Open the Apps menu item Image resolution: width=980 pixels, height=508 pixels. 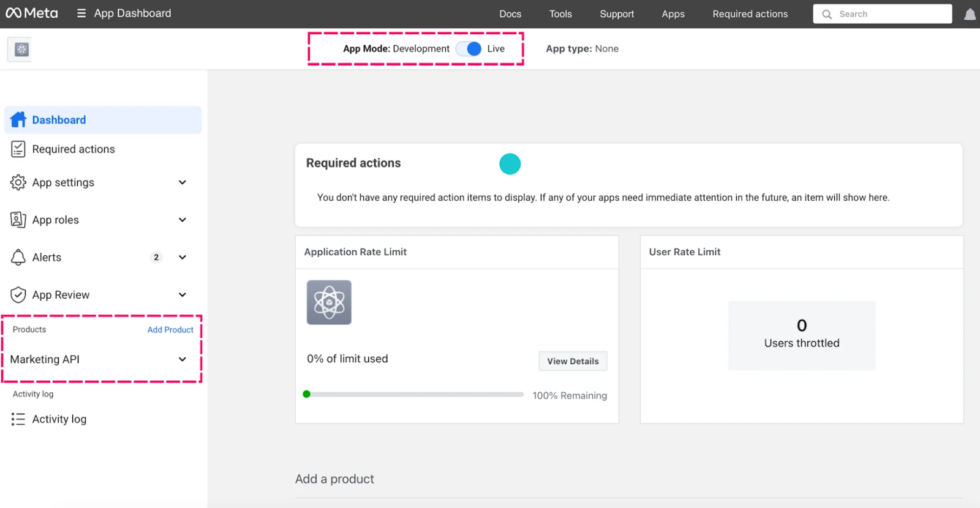(673, 14)
